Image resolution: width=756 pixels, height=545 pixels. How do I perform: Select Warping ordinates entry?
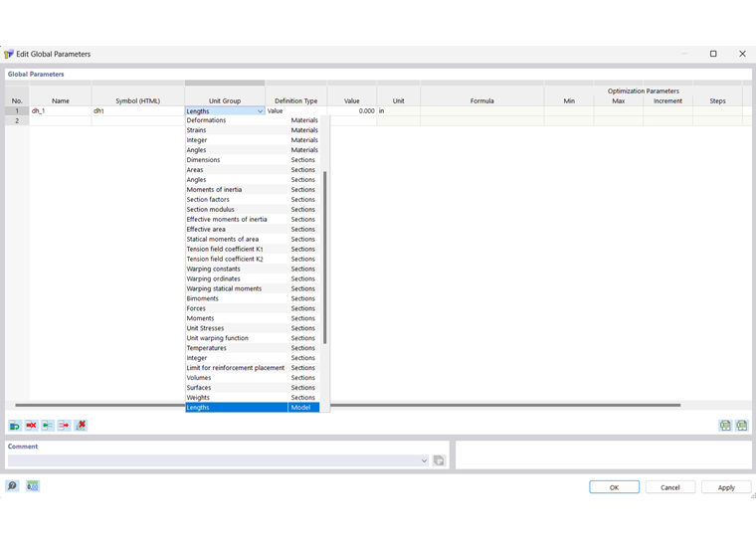252,278
